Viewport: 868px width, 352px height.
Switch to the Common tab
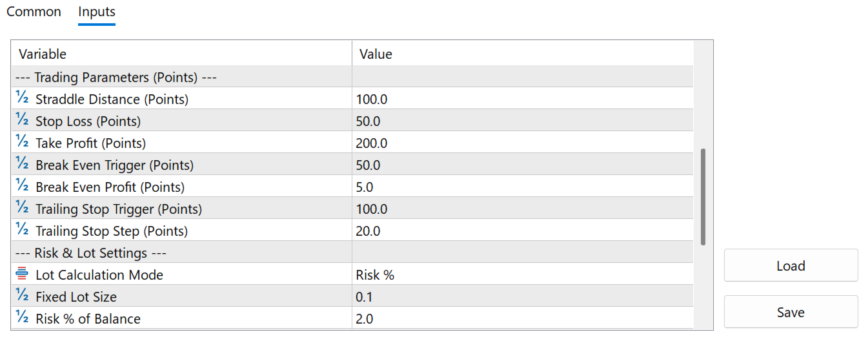pyautogui.click(x=34, y=12)
